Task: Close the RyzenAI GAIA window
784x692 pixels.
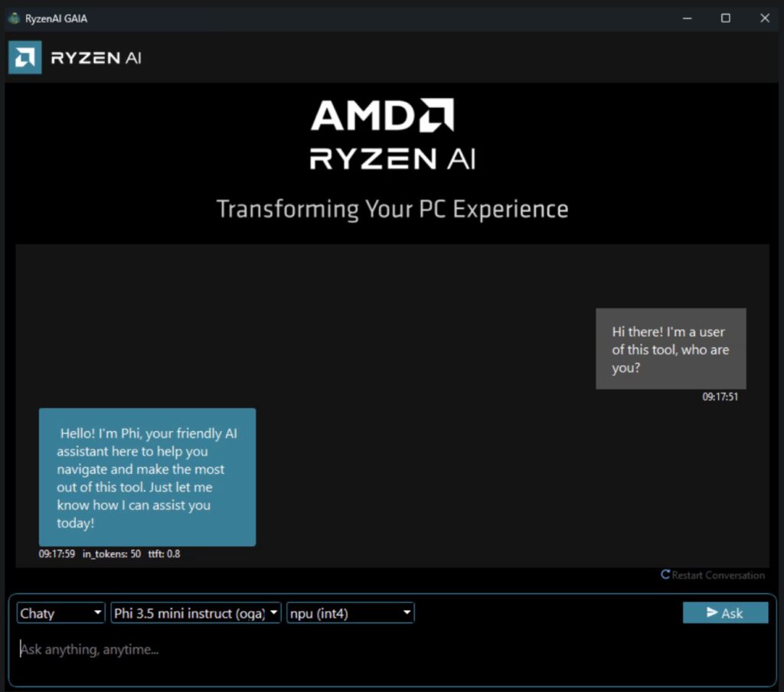Action: [764, 18]
